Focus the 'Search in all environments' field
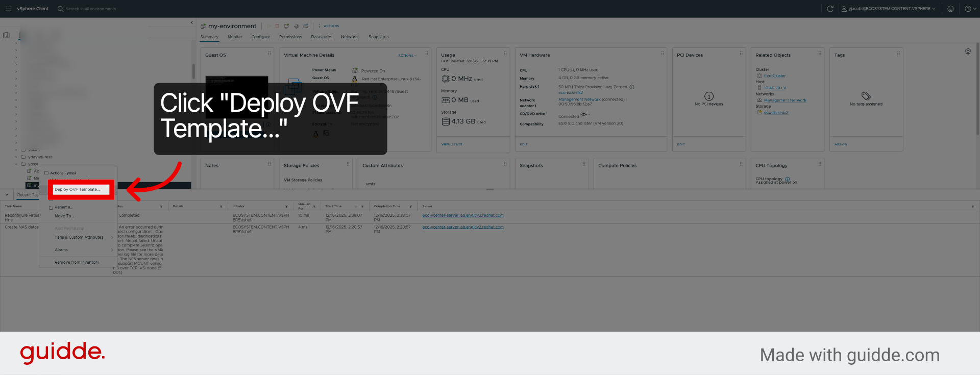The image size is (980, 375). [91, 9]
